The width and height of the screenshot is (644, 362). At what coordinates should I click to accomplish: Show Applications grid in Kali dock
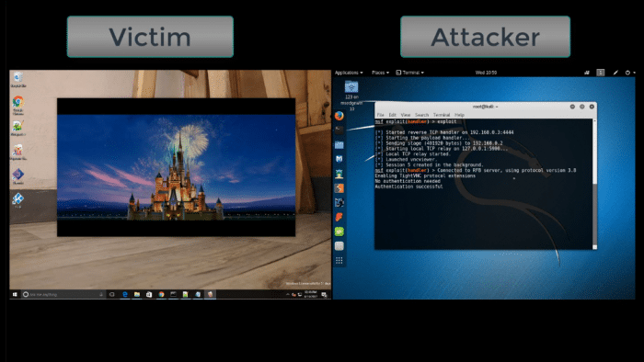coord(339,260)
